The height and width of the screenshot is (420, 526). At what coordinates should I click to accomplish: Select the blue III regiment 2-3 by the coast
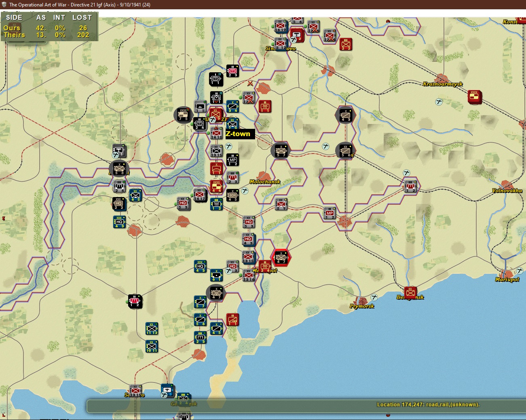[x=200, y=337]
